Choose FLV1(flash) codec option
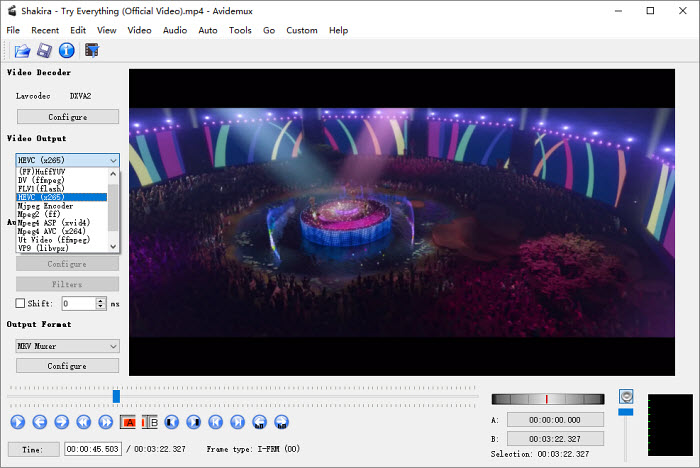This screenshot has width=700, height=468. [62, 188]
